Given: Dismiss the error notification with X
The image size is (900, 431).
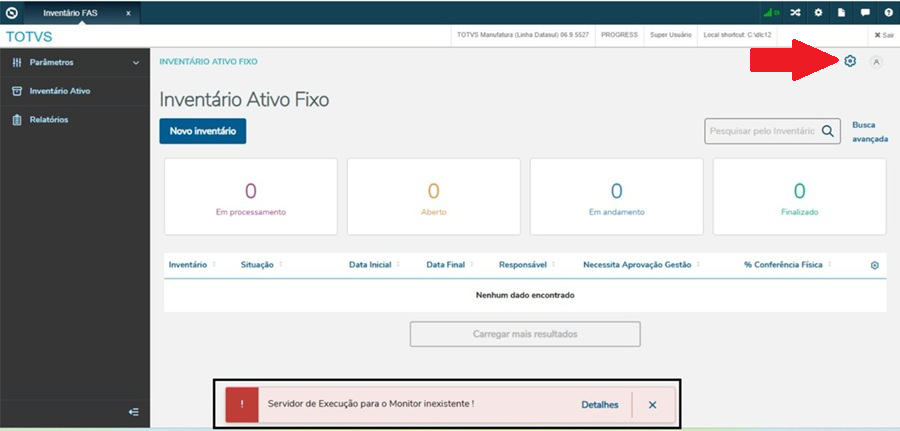Looking at the screenshot, I should 652,405.
